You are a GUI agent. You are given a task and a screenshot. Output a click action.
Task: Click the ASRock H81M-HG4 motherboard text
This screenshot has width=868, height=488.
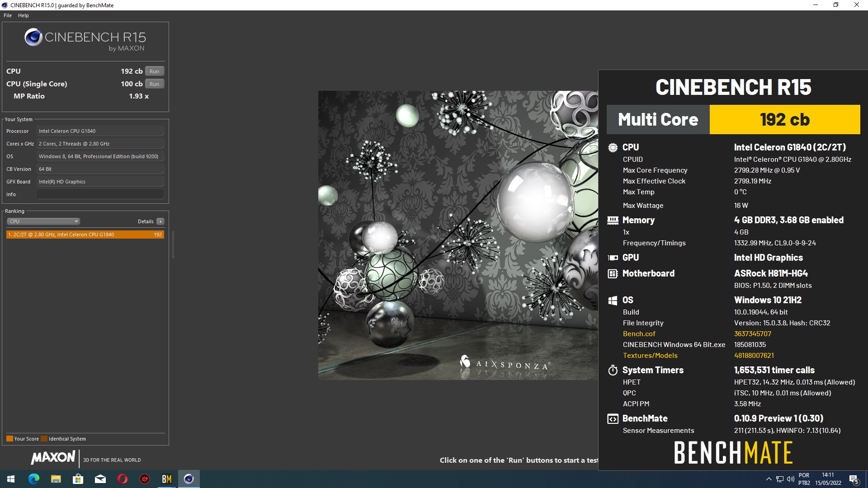[771, 273]
